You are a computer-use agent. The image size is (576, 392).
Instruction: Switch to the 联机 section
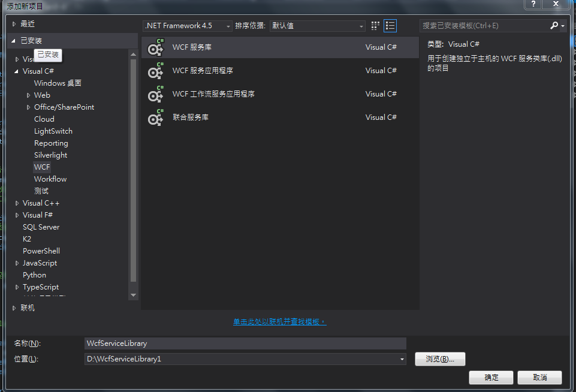coord(26,307)
